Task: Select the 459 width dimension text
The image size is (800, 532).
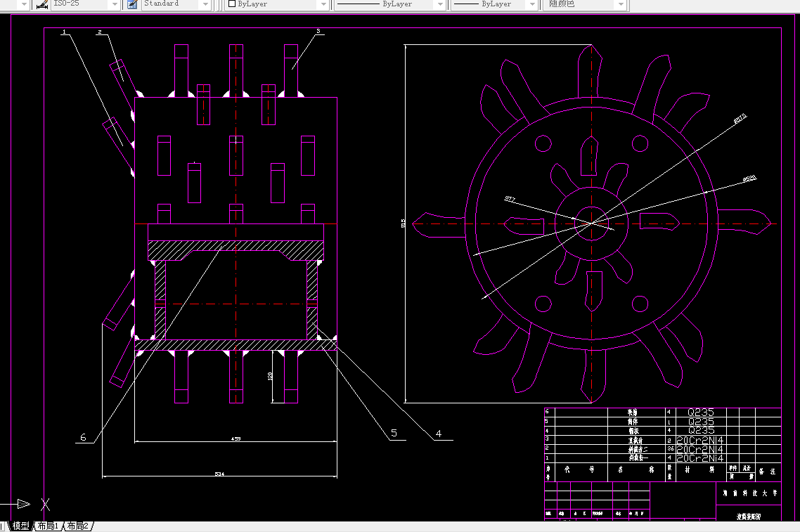Action: pyautogui.click(x=236, y=439)
